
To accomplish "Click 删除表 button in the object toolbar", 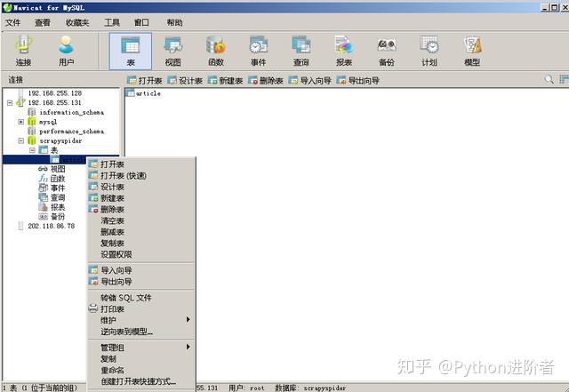I will (x=266, y=80).
